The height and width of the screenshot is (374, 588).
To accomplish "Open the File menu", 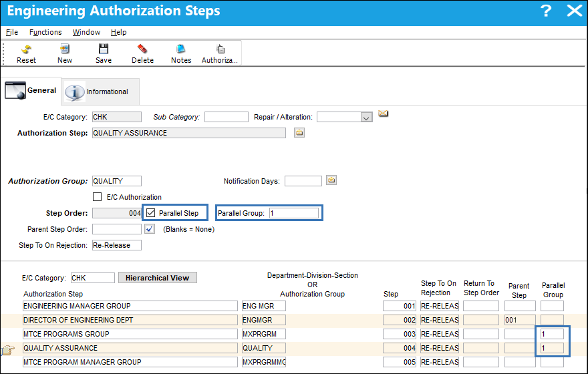I will tap(12, 32).
